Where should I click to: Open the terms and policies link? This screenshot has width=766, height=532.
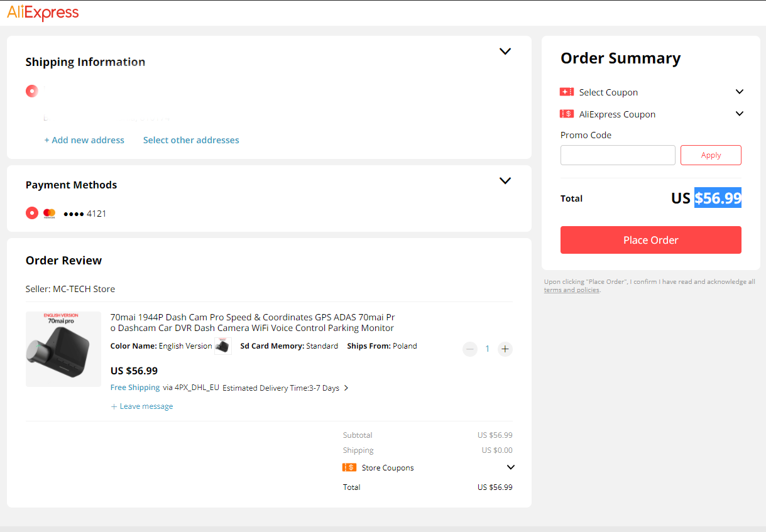[x=572, y=290]
